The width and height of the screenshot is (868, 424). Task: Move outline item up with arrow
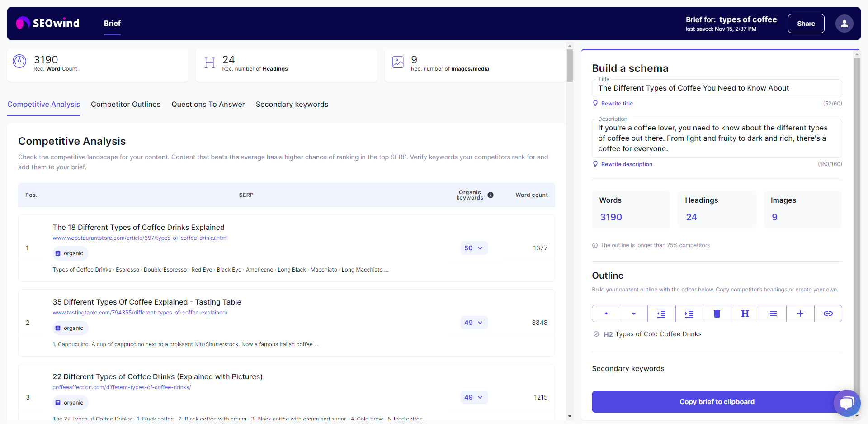point(606,314)
